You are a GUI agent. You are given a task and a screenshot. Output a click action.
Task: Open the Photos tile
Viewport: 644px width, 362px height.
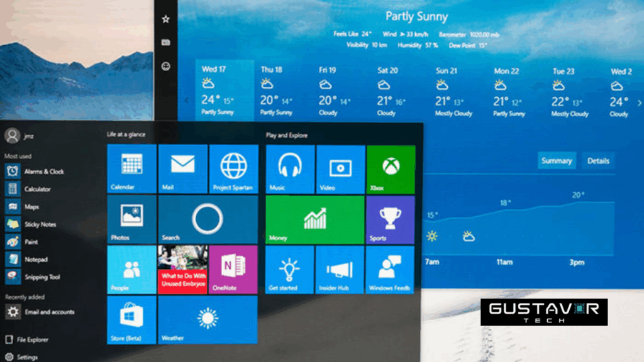132,219
